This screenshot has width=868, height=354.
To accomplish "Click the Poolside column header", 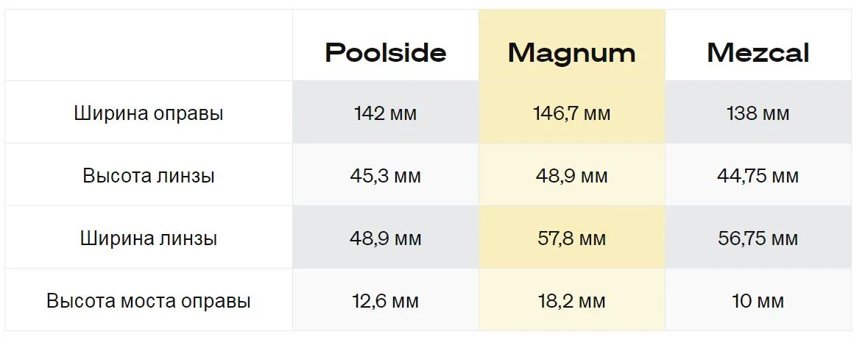I will point(385,53).
